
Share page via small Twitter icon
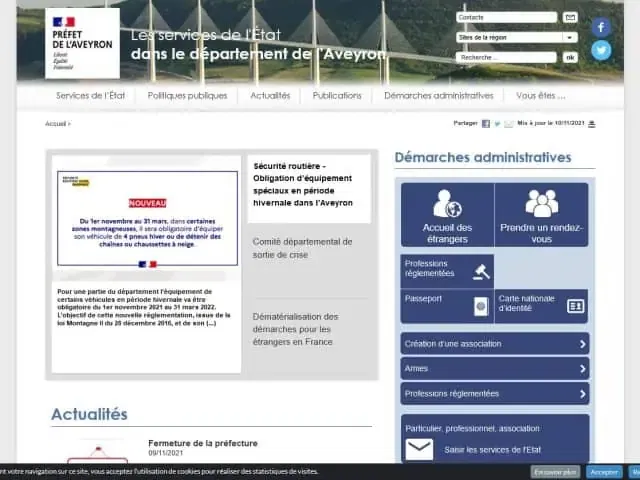497,124
